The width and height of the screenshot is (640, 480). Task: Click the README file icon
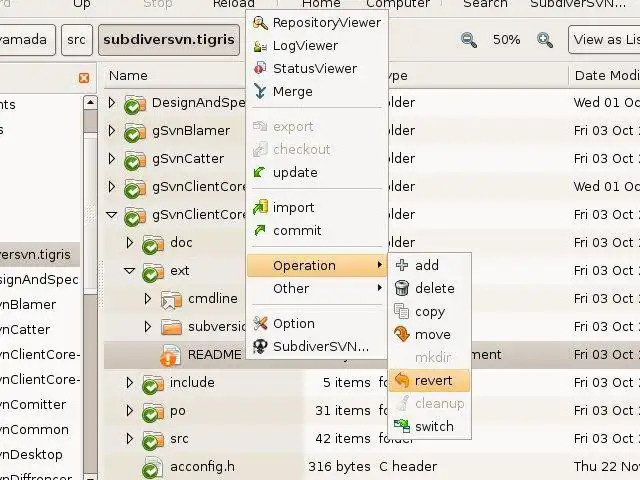[x=170, y=355]
